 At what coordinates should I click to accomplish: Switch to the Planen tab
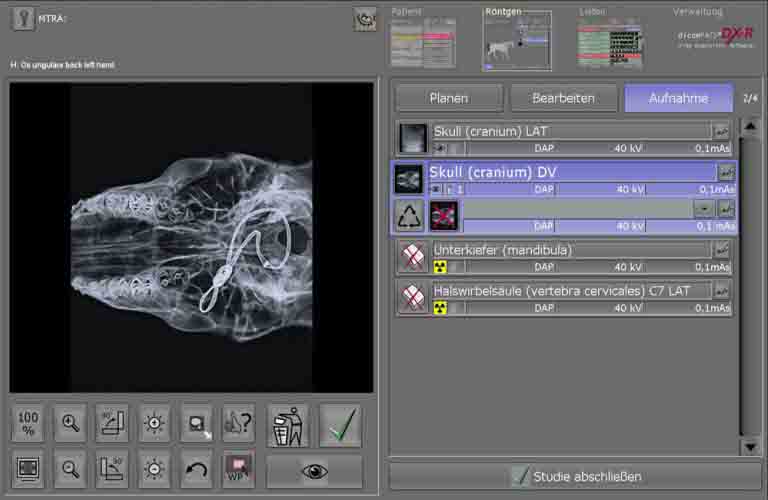(x=448, y=98)
